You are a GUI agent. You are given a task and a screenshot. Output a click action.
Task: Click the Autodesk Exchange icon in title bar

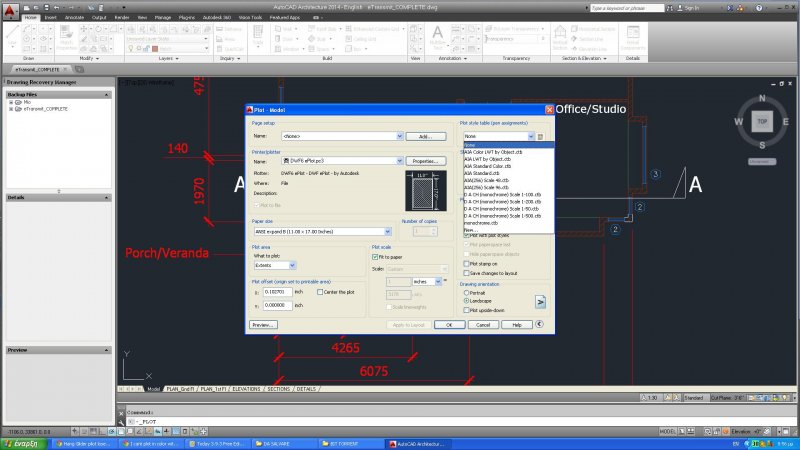pyautogui.click(x=730, y=8)
